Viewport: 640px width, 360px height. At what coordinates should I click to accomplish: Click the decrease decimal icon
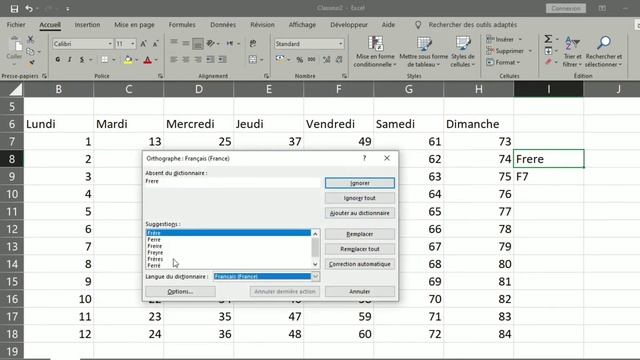coord(339,60)
